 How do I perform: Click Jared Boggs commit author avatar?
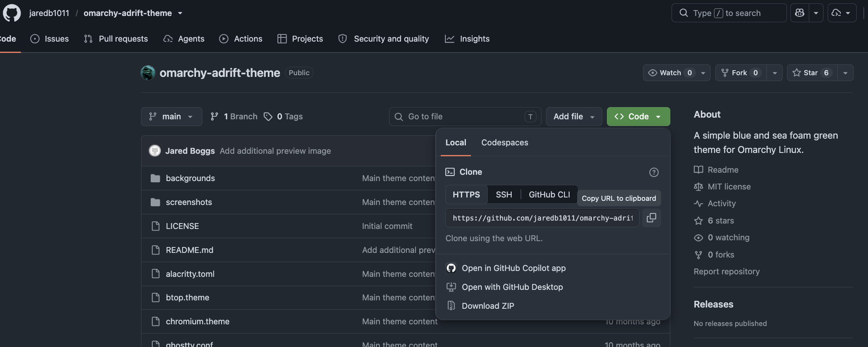155,151
